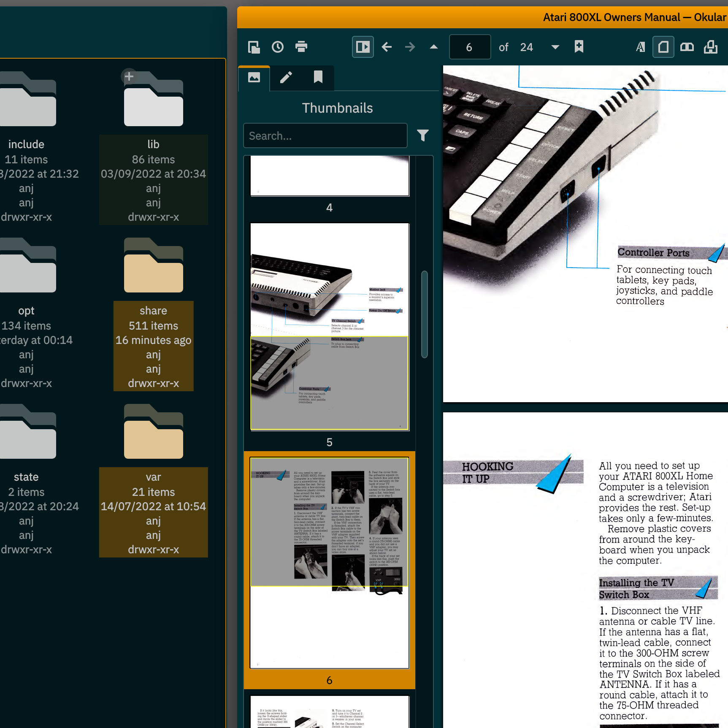
Task: Open the state folder icon
Action: pyautogui.click(x=27, y=432)
